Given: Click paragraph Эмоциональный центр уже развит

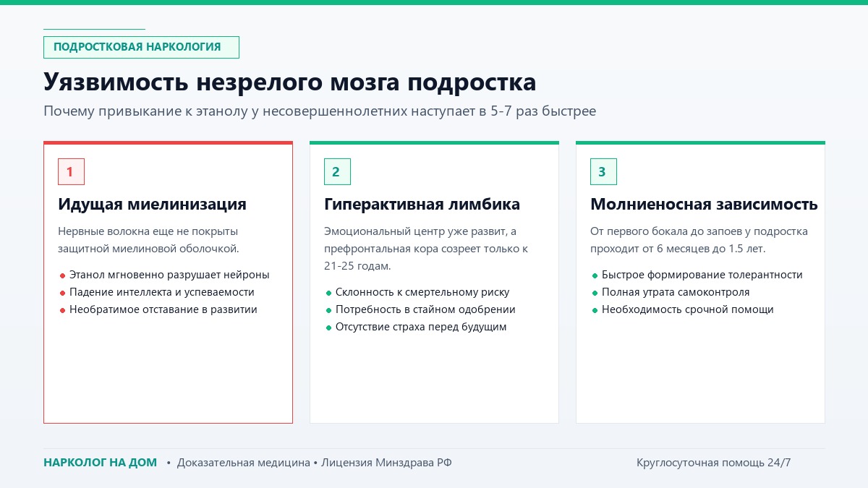Looking at the screenshot, I should (426, 249).
